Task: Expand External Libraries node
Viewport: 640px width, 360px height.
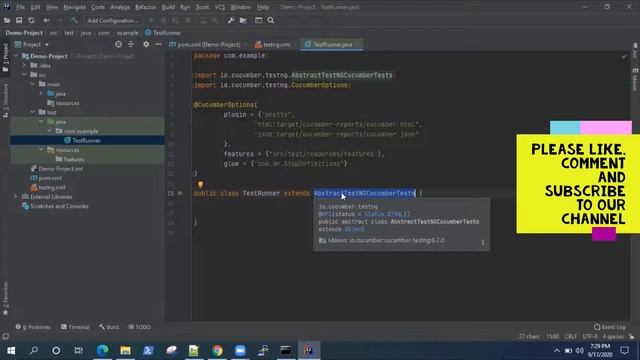Action: pos(16,197)
